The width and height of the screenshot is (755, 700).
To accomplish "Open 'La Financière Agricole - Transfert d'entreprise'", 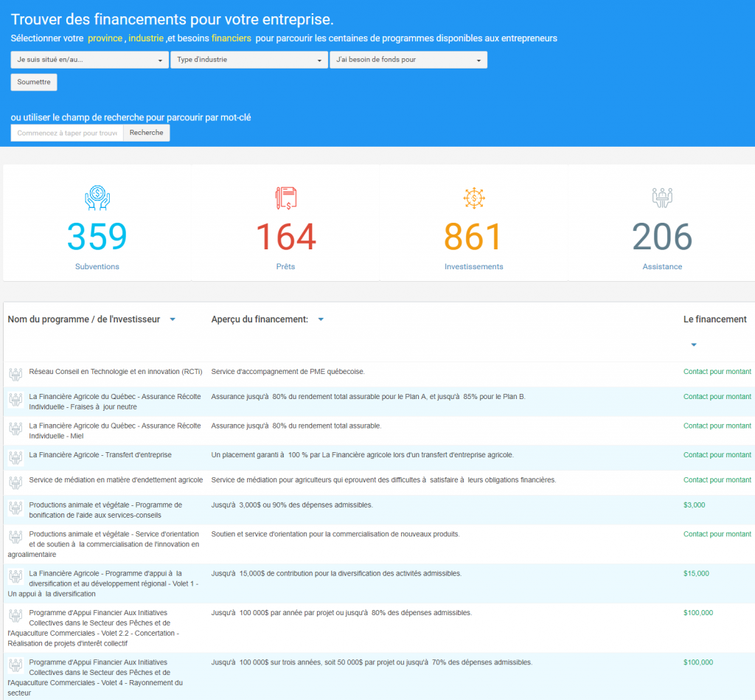I will [x=100, y=455].
